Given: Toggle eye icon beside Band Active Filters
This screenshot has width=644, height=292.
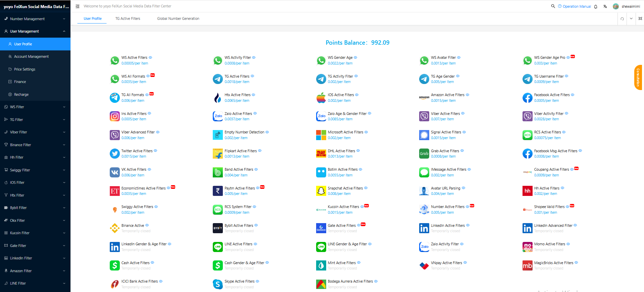Looking at the screenshot, I should click(256, 169).
